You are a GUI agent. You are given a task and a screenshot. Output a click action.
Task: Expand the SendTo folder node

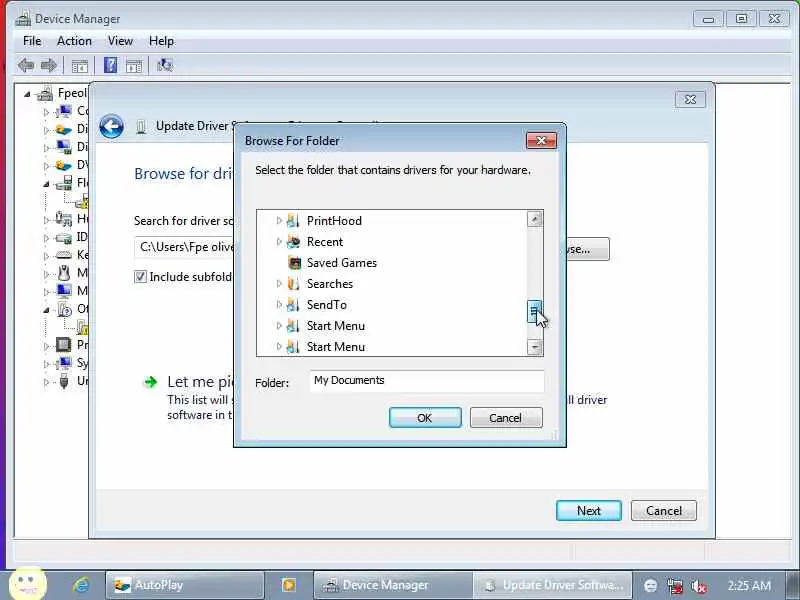point(279,304)
